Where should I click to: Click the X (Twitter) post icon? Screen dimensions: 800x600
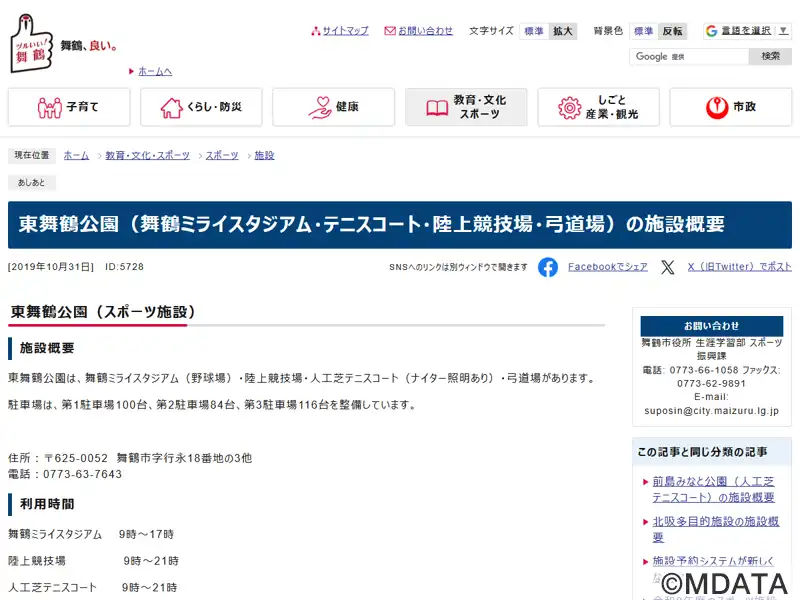(x=668, y=267)
